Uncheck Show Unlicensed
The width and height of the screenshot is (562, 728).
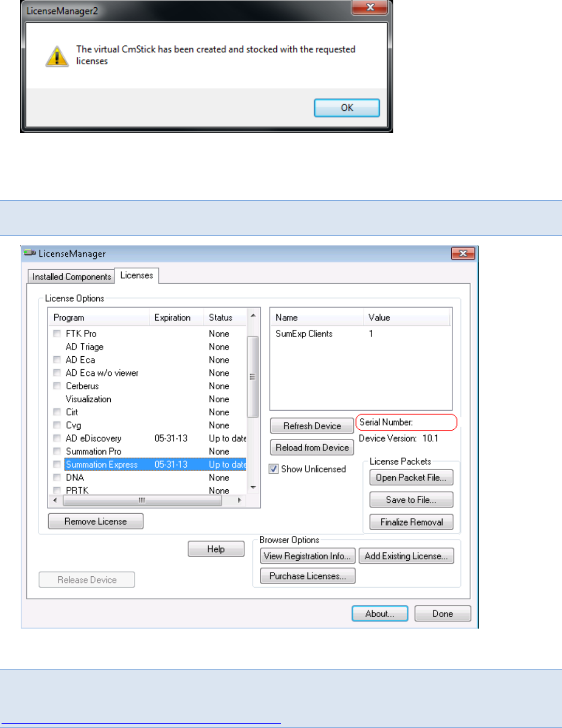point(274,469)
